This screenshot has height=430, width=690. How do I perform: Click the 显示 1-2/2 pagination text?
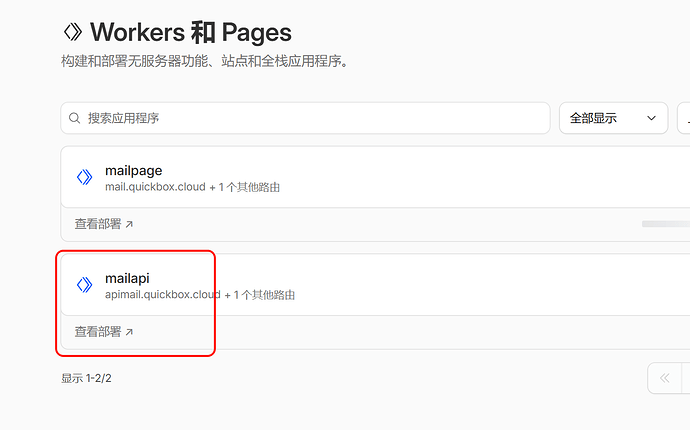pos(86,378)
